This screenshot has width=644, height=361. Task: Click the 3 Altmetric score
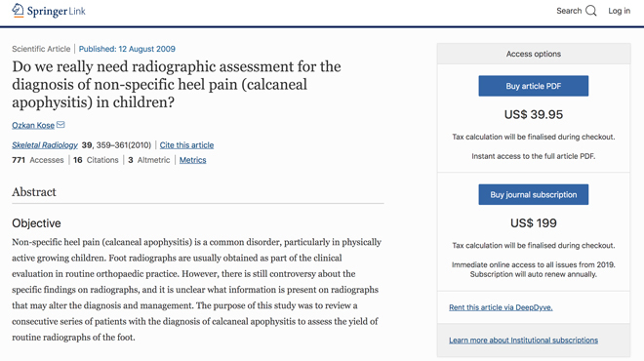coord(148,160)
